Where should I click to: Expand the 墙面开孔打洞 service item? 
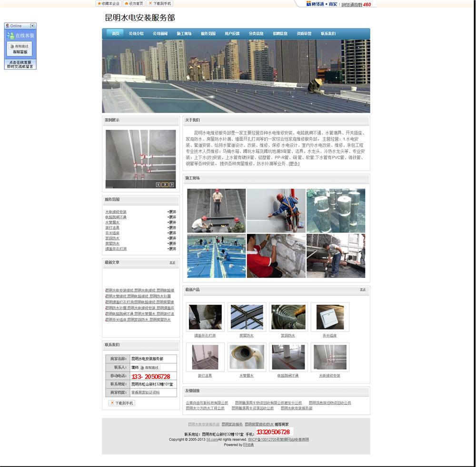coord(172,248)
